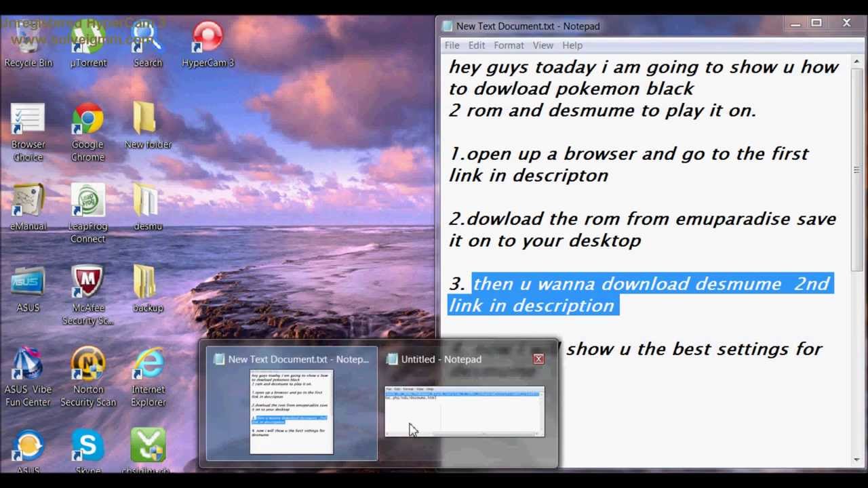Open the Search desktop shortcut

tap(148, 44)
